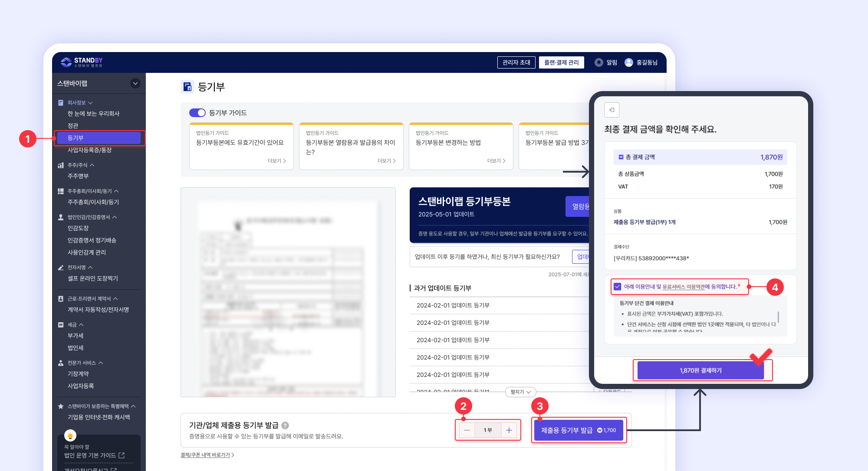This screenshot has width=868, height=471.
Task: Click the back icon in payment panel
Action: [x=612, y=110]
